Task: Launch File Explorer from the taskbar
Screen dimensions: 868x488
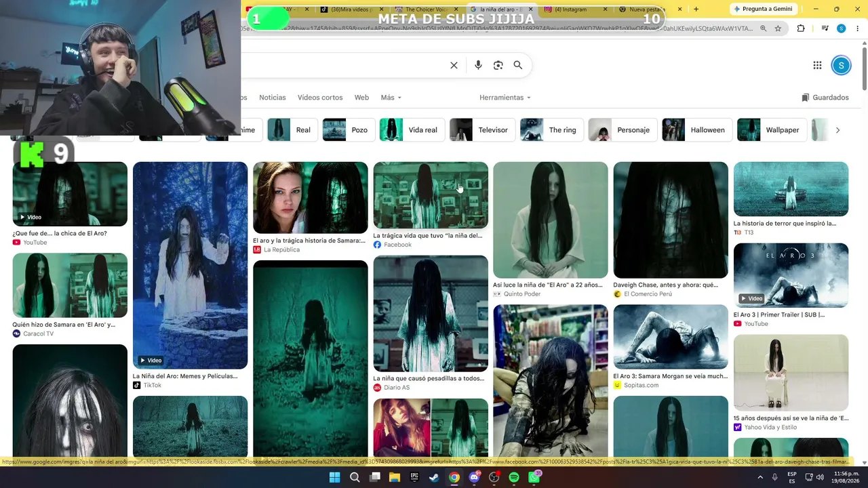Action: pos(395,477)
